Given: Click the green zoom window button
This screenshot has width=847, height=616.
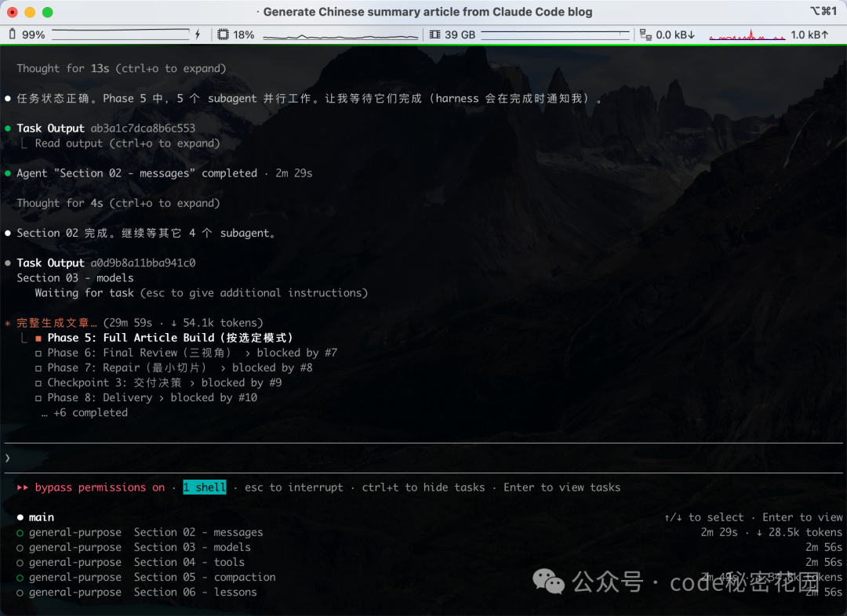Looking at the screenshot, I should click(48, 12).
